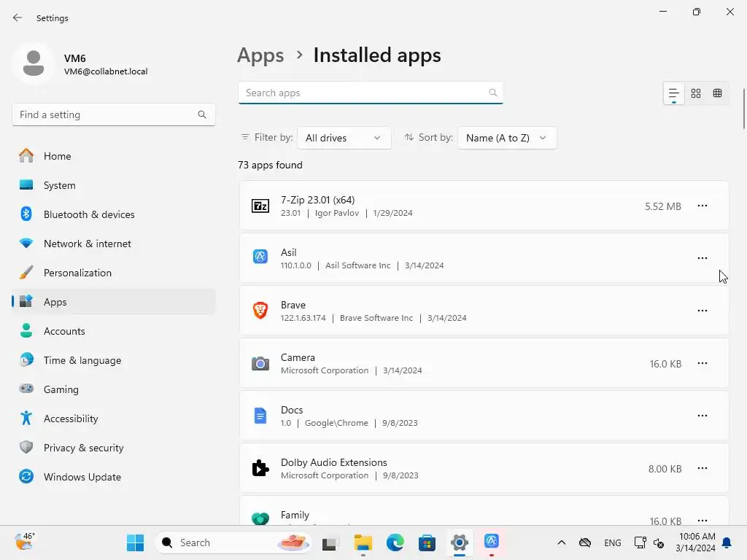Open Windows Start menu
The height and width of the screenshot is (560, 747).
pyautogui.click(x=135, y=542)
